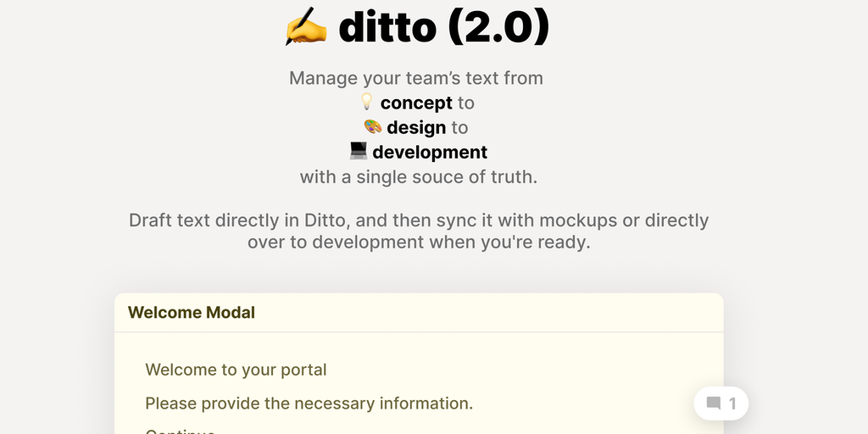This screenshot has width=868, height=434.
Task: Click the "ditto (2.0)" page title
Action: click(x=443, y=27)
